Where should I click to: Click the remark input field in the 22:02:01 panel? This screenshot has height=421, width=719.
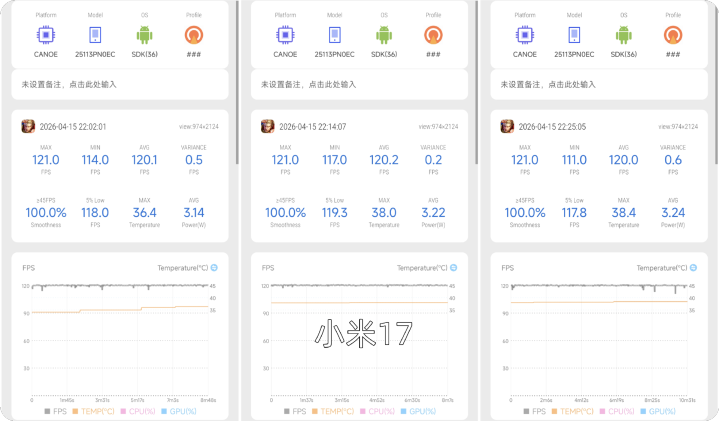coord(120,84)
